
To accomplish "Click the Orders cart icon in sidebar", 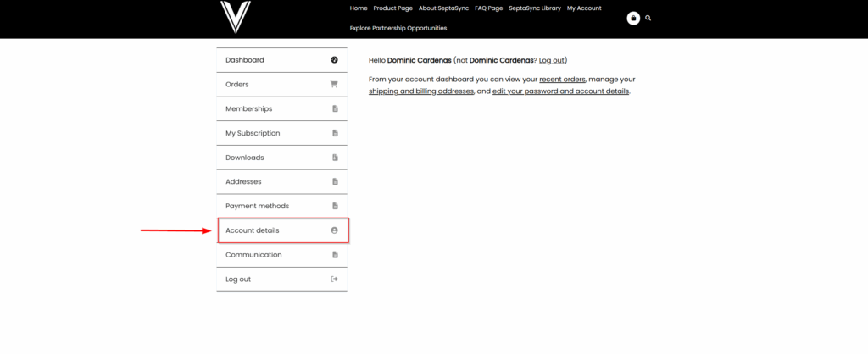I will tap(334, 85).
